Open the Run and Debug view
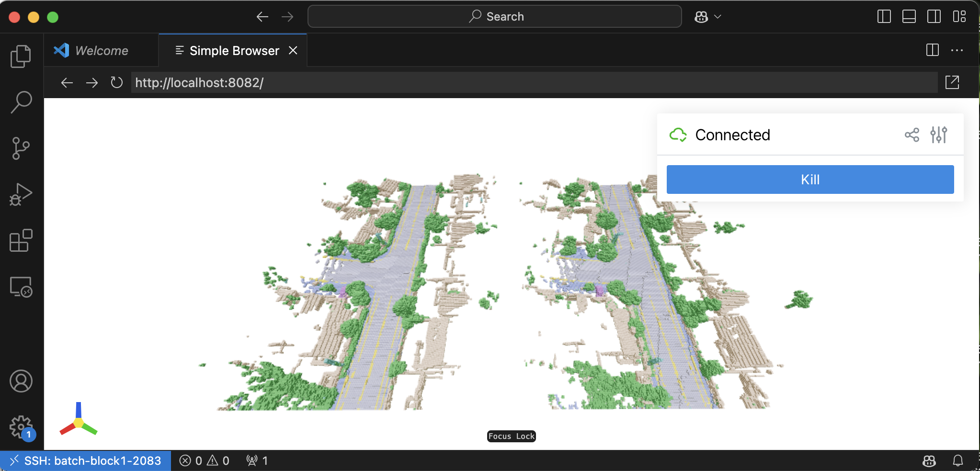 [x=21, y=194]
